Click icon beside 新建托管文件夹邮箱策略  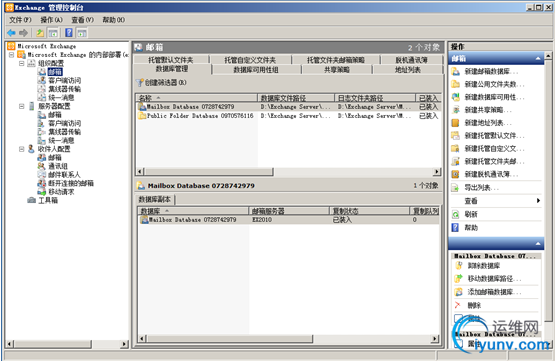click(456, 161)
